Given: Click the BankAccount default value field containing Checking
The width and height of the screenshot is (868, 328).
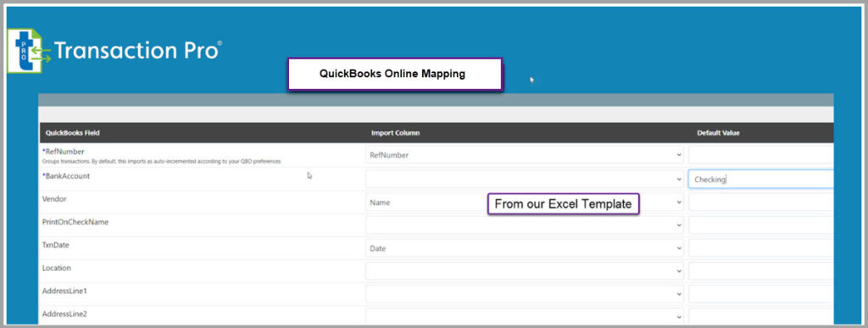Looking at the screenshot, I should [x=760, y=179].
